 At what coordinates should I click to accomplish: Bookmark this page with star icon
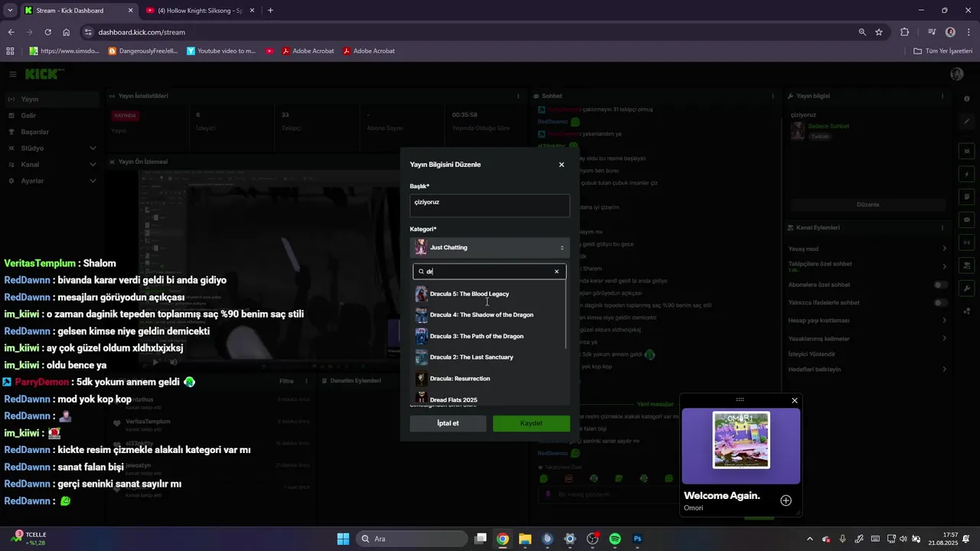point(879,32)
